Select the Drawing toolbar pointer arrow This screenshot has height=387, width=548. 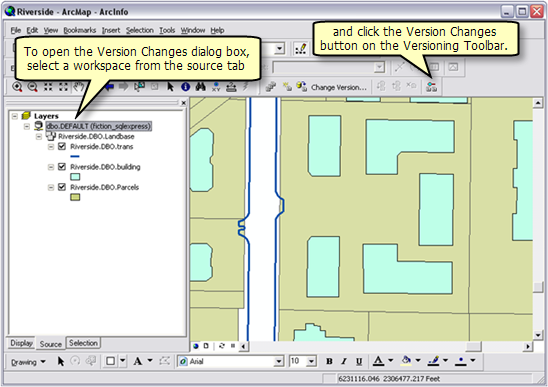[x=61, y=361]
